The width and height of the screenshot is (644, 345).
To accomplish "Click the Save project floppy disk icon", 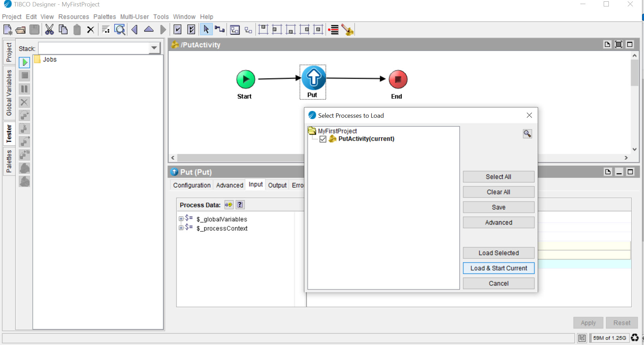I will [35, 30].
